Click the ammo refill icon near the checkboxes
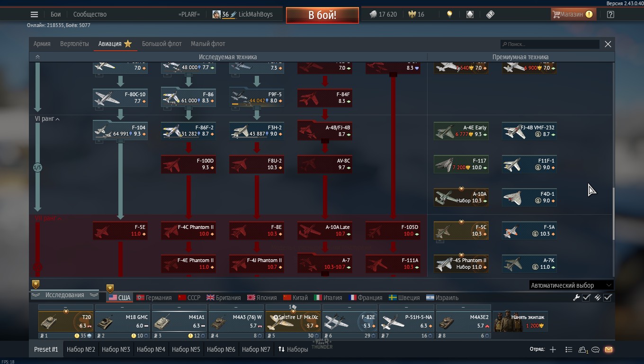The width and height of the screenshot is (644, 364). (598, 298)
